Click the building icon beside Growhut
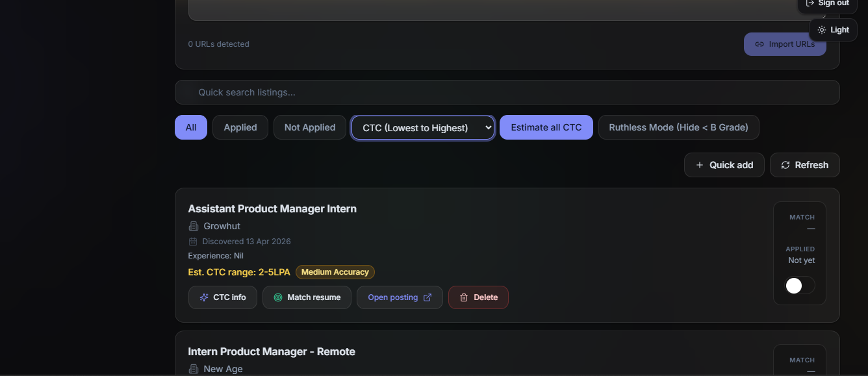 (x=193, y=226)
